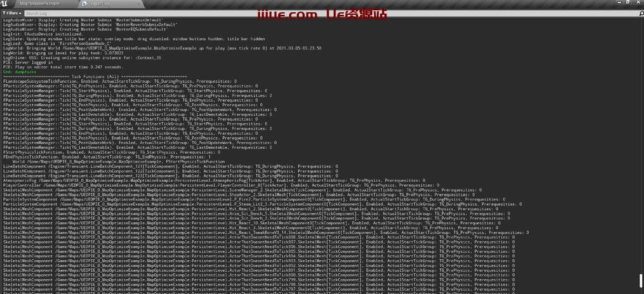
Task: Click the Unreal Engine logo icon
Action: pyautogui.click(x=6, y=4)
